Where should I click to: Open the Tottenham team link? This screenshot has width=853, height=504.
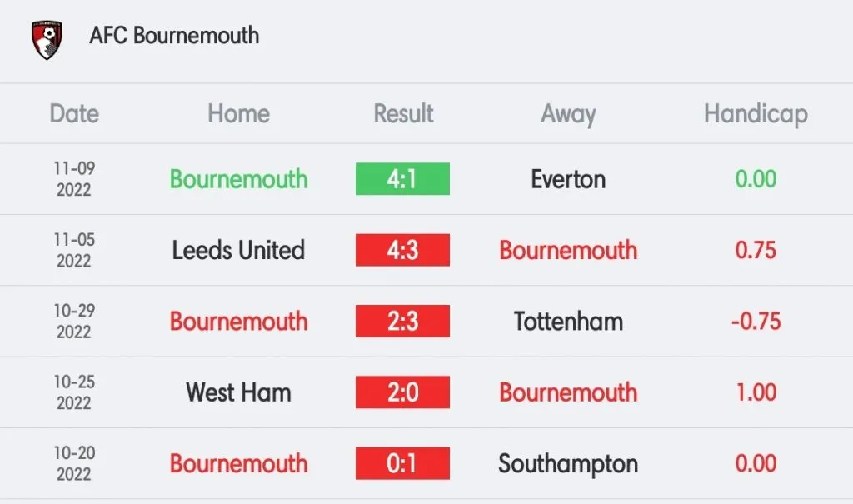tap(568, 322)
